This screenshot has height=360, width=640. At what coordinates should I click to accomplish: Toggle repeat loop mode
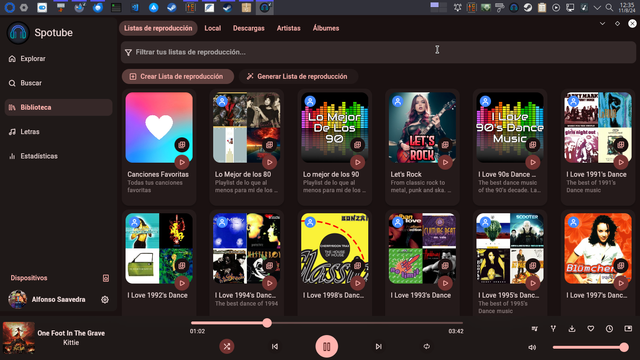pos(427,347)
